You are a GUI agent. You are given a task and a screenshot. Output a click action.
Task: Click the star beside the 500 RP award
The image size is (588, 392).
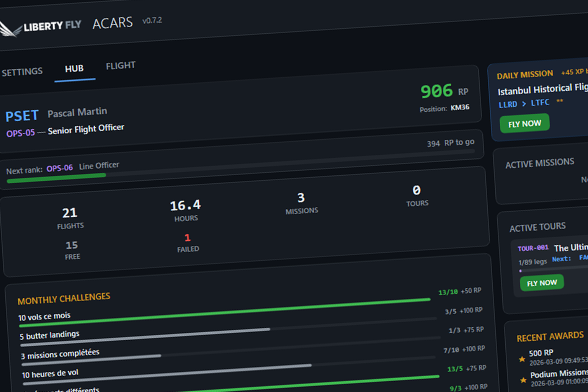(x=522, y=360)
